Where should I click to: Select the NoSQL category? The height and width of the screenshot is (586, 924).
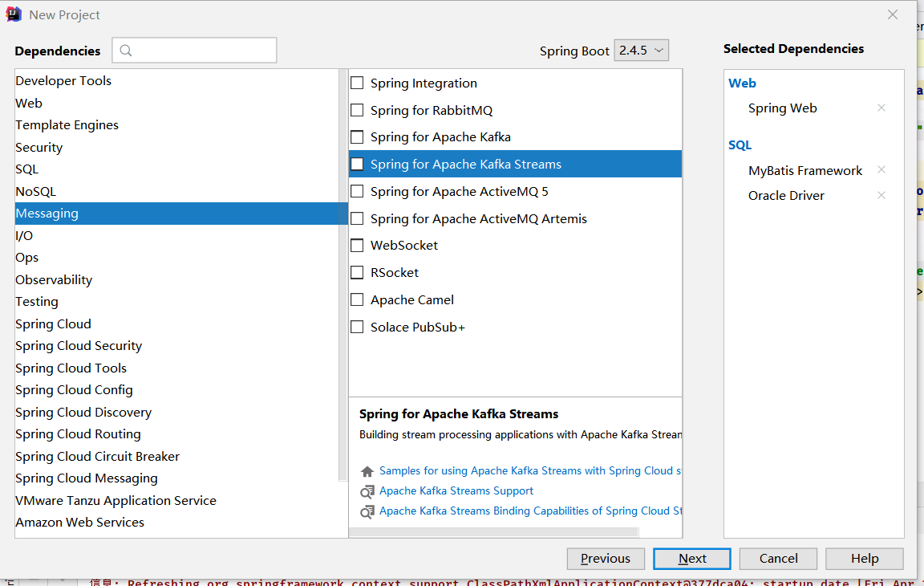click(176, 192)
